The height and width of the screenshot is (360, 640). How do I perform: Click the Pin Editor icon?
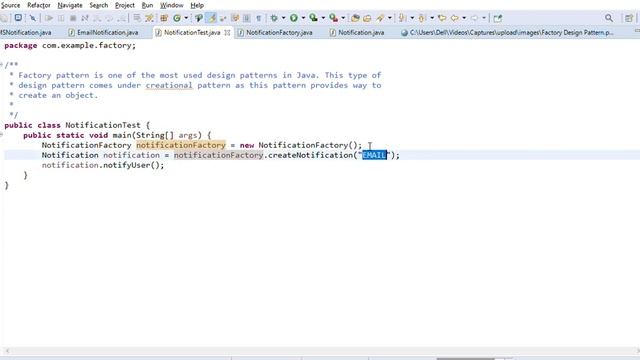498,18
